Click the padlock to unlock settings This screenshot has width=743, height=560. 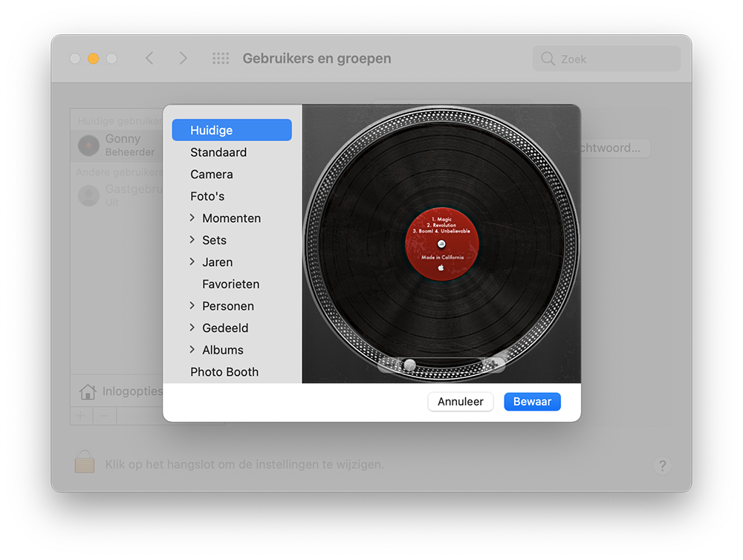85,461
